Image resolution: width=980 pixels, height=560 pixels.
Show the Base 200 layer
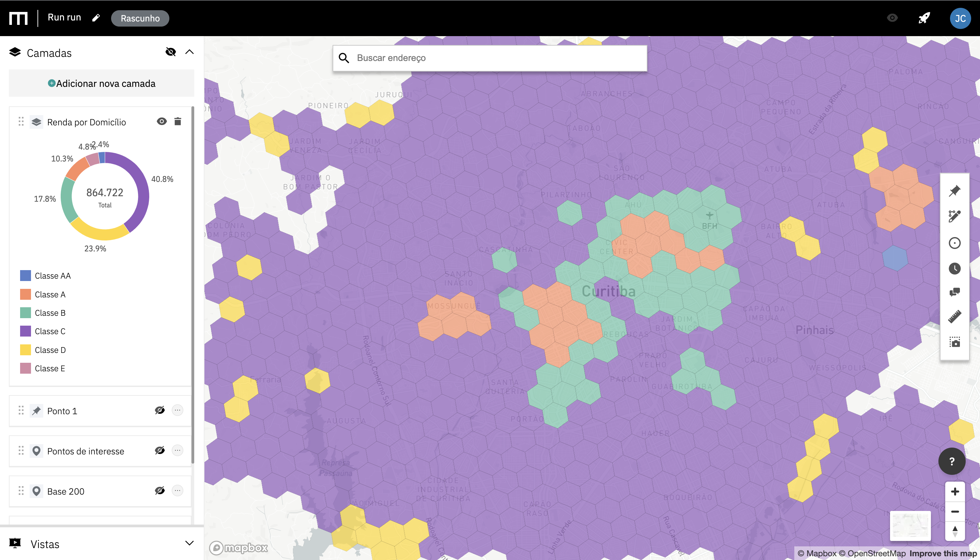coord(160,491)
